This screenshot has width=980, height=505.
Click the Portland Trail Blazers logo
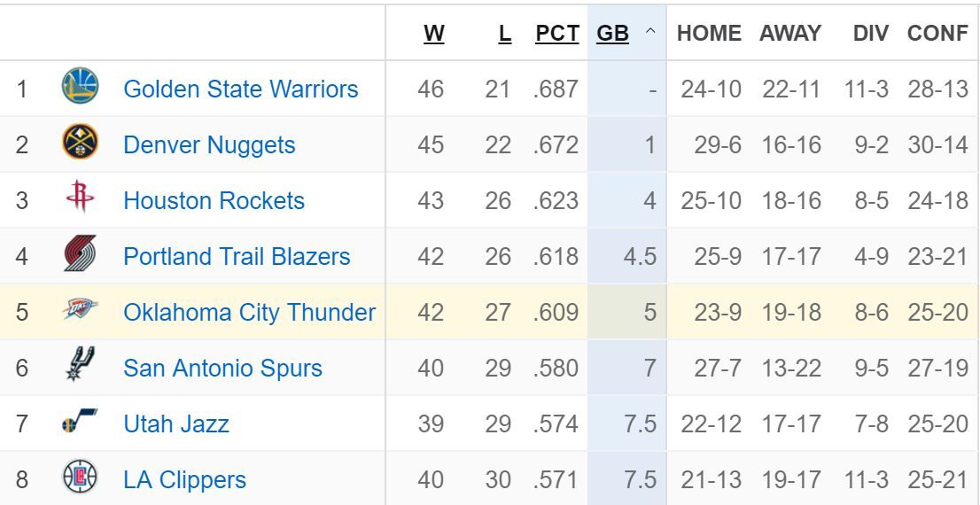[x=81, y=256]
